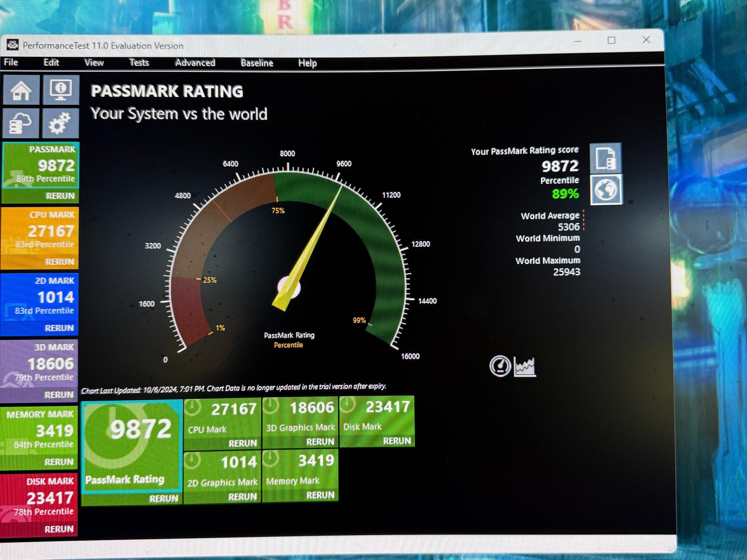Open the View menu
The height and width of the screenshot is (560, 747).
click(x=94, y=63)
